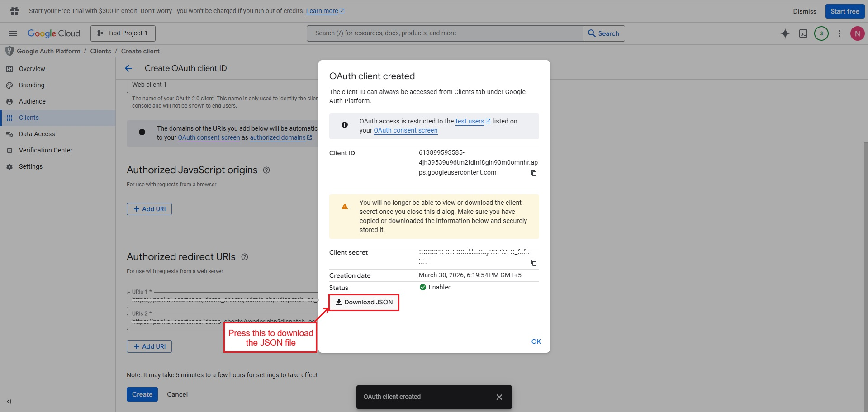868x412 pixels.
Task: Click the Start free button
Action: (844, 11)
